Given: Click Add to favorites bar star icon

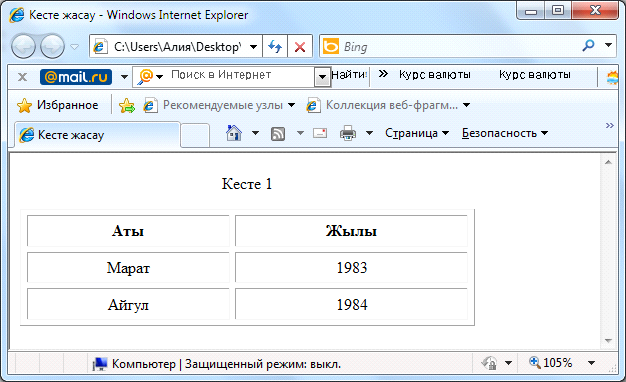Looking at the screenshot, I should point(127,105).
